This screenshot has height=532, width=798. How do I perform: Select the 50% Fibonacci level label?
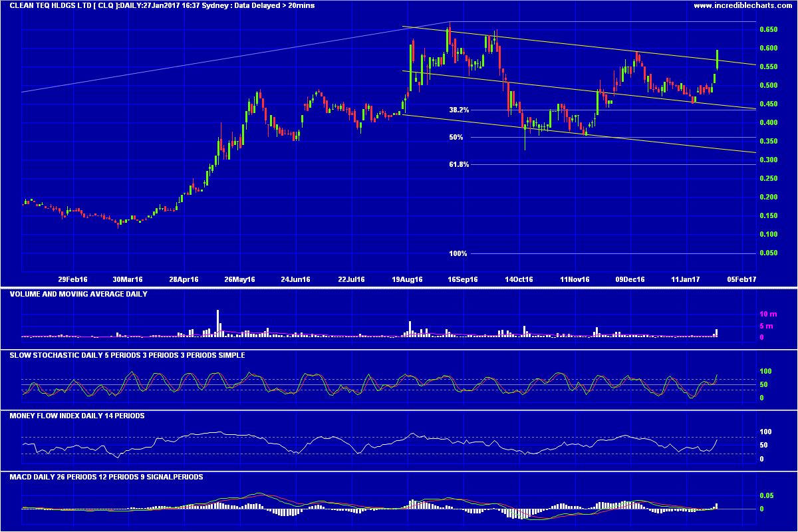point(456,138)
